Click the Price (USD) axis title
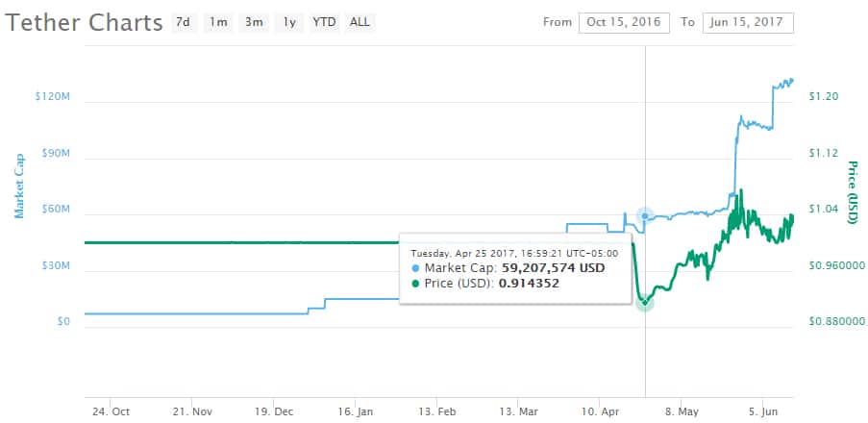The image size is (868, 423). tap(852, 193)
